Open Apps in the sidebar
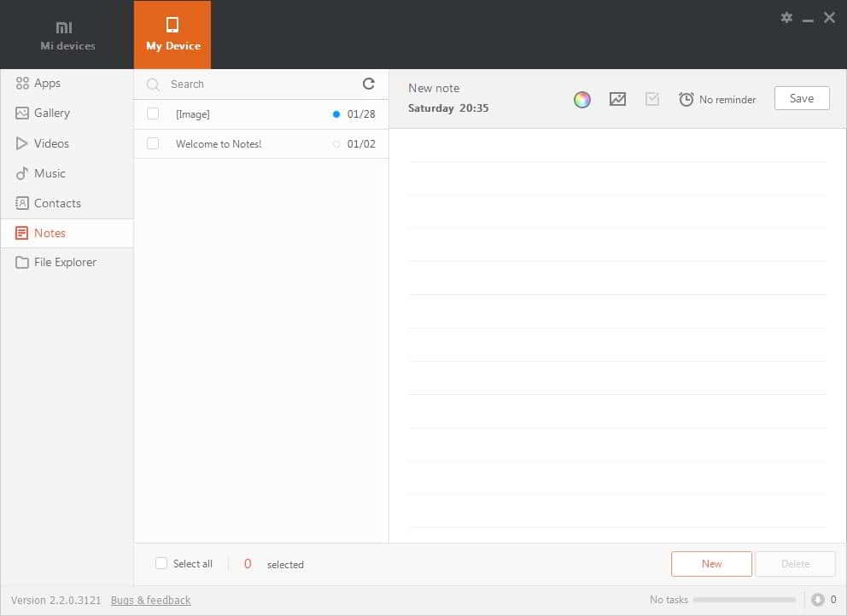 click(47, 83)
